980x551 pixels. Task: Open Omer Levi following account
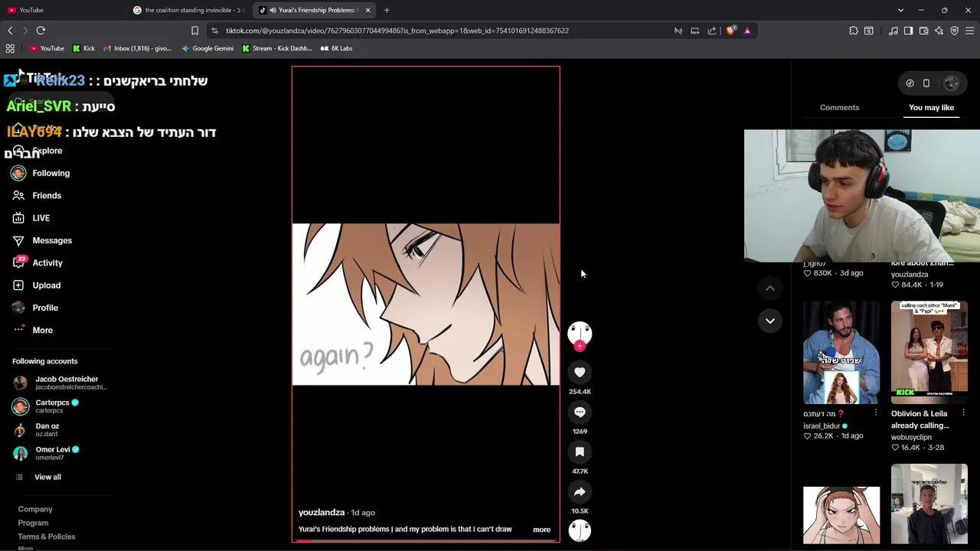tap(46, 453)
